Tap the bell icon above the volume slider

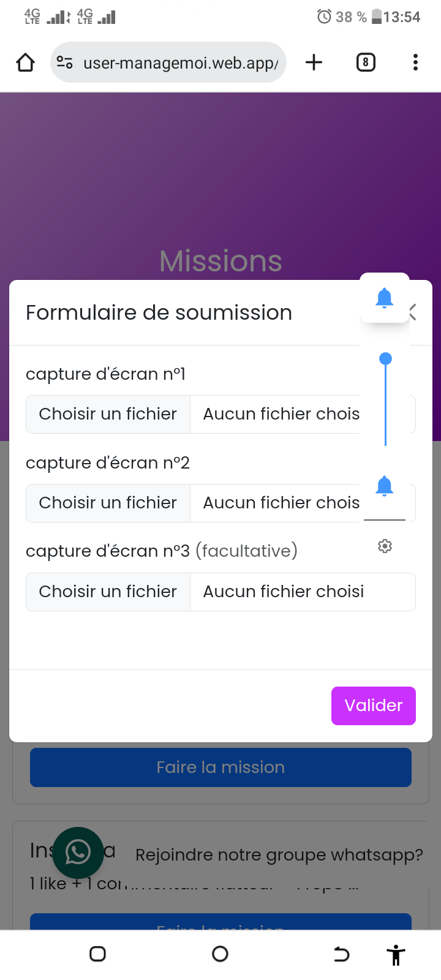pos(385,298)
